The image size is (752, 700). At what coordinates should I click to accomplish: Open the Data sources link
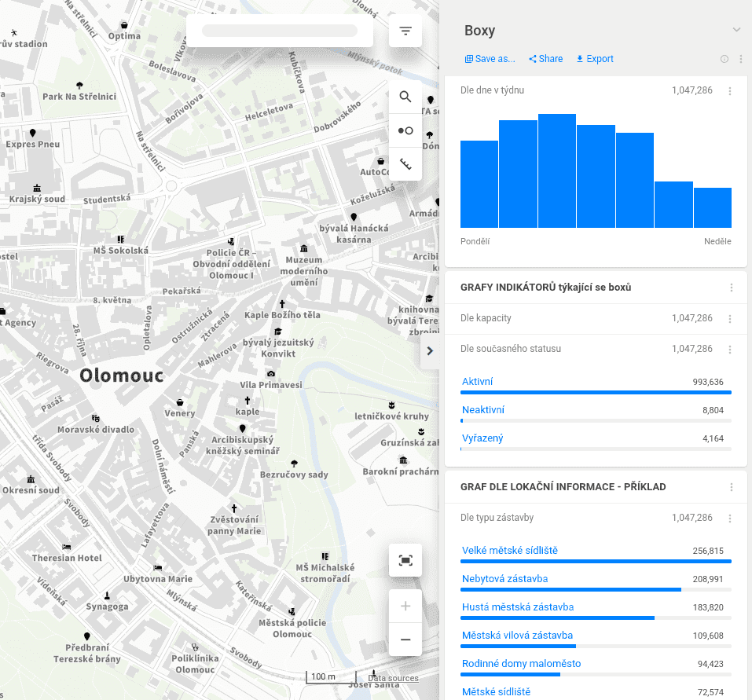point(391,677)
